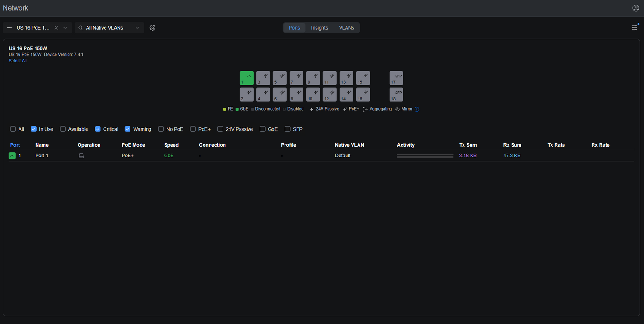Uncheck the In Use filter

34,129
